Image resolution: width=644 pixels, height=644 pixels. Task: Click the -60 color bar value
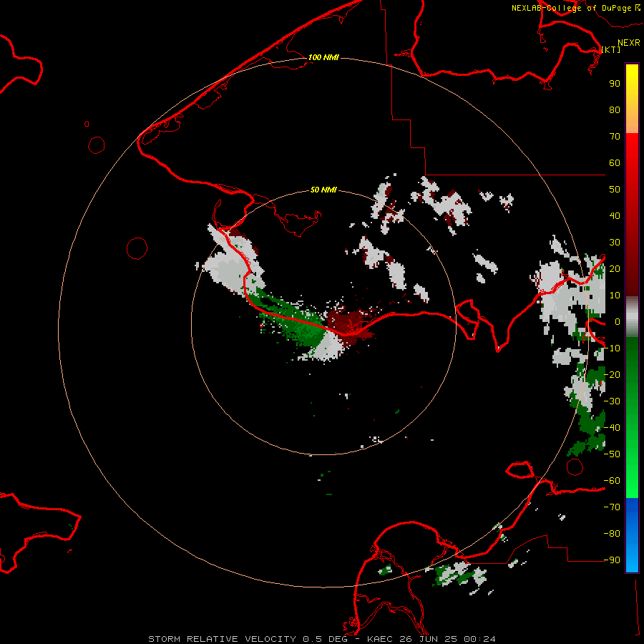click(x=612, y=481)
